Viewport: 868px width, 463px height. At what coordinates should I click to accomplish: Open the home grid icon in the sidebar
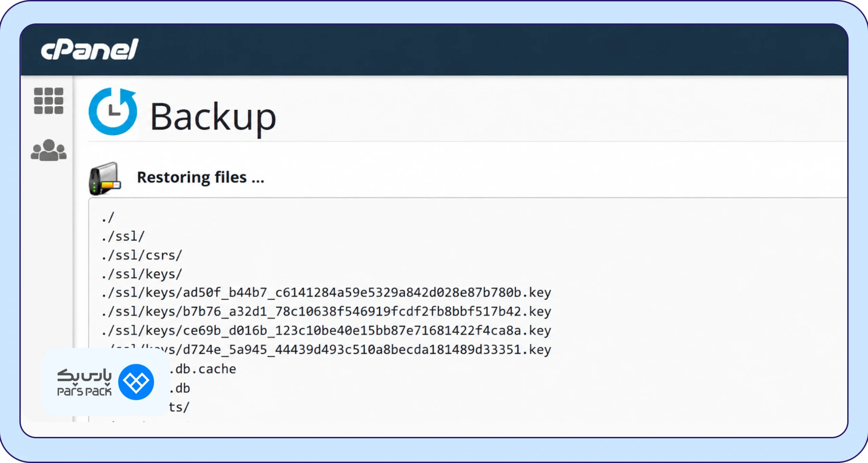tap(48, 101)
